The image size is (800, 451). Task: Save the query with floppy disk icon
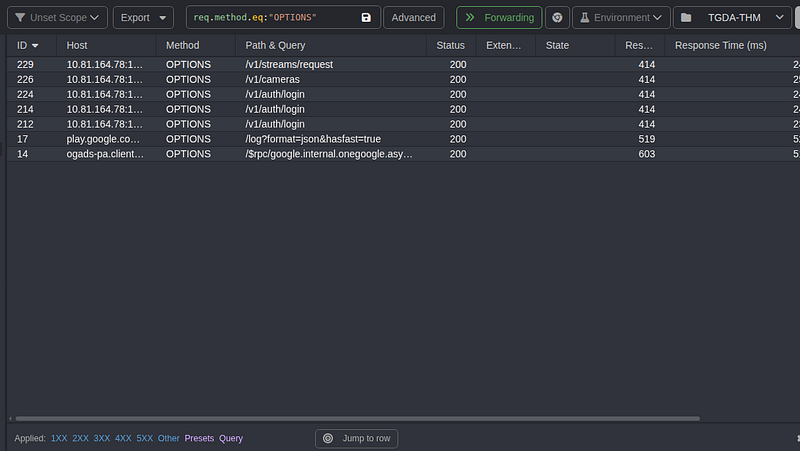click(x=366, y=17)
